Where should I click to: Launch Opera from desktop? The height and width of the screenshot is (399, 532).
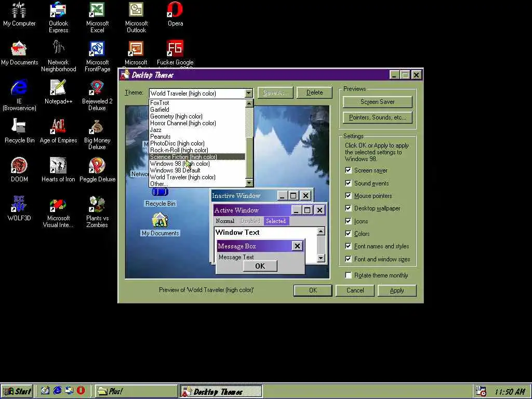pyautogui.click(x=175, y=14)
